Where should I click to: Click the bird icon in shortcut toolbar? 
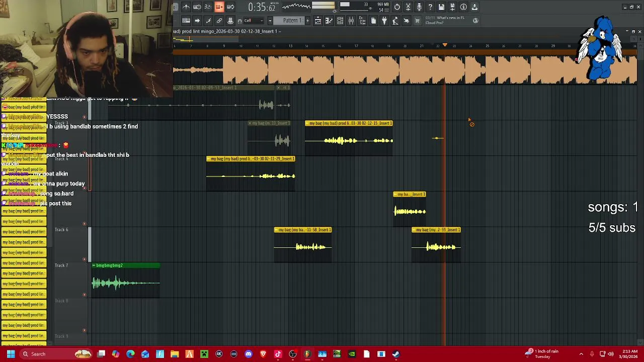click(x=407, y=21)
